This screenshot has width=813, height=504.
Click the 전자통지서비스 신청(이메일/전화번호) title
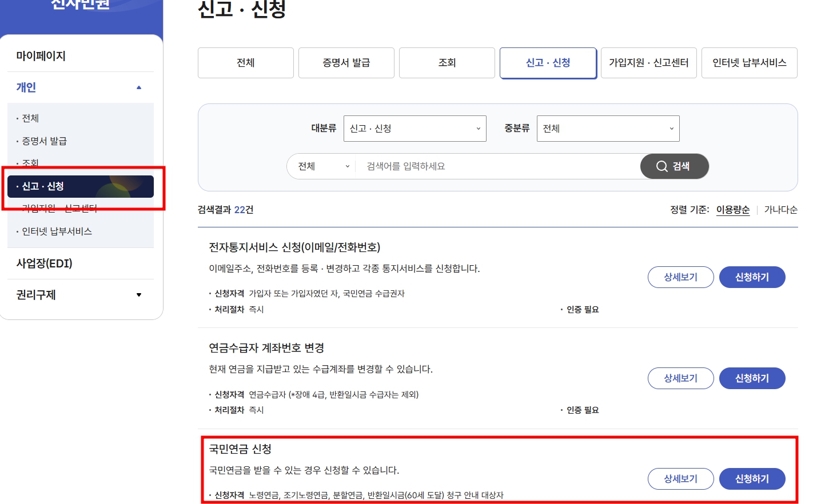pos(294,247)
